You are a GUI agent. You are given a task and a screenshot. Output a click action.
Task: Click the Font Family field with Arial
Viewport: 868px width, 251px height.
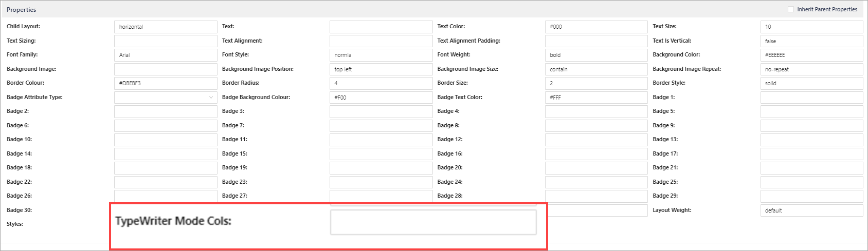click(165, 55)
